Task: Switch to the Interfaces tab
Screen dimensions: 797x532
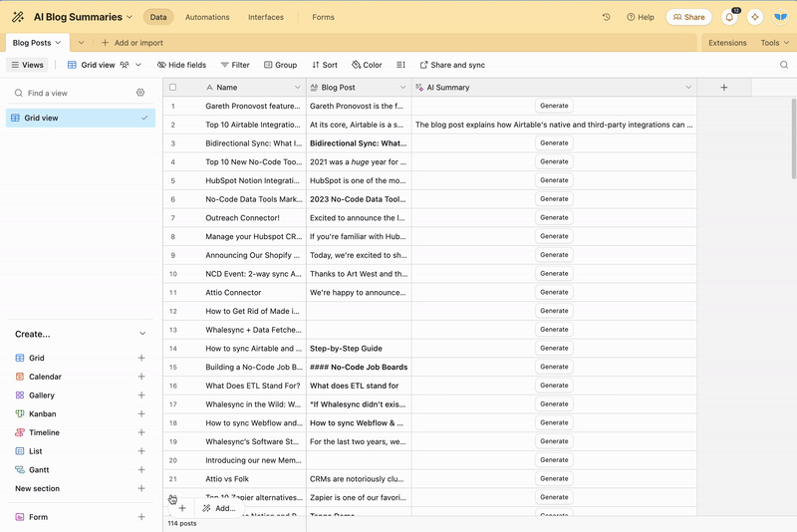Action: [x=266, y=17]
